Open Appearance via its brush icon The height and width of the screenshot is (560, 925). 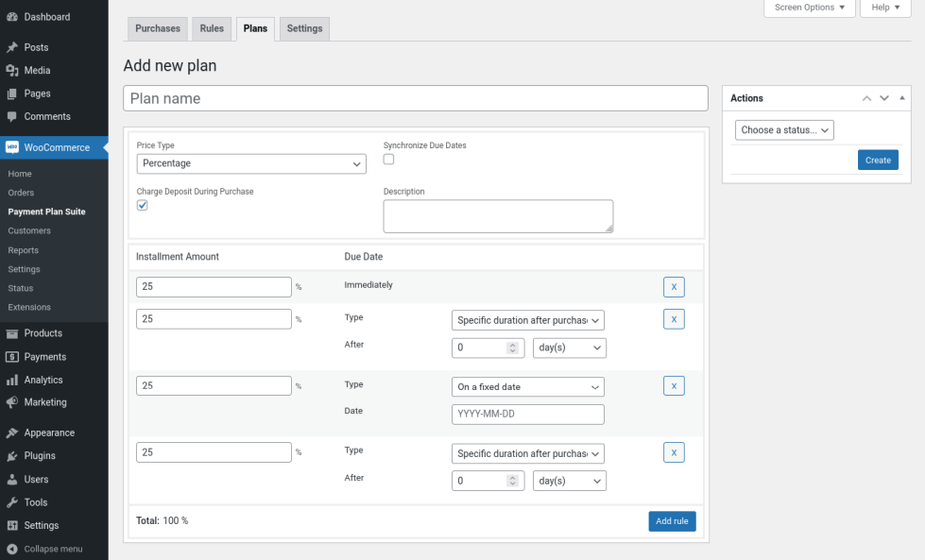coord(12,433)
